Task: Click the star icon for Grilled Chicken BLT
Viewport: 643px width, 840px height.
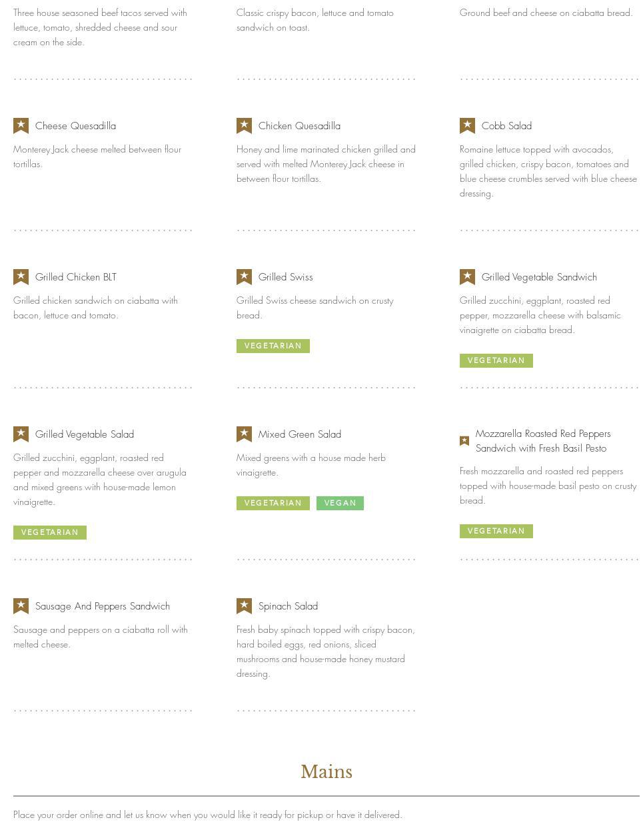Action: [x=21, y=276]
